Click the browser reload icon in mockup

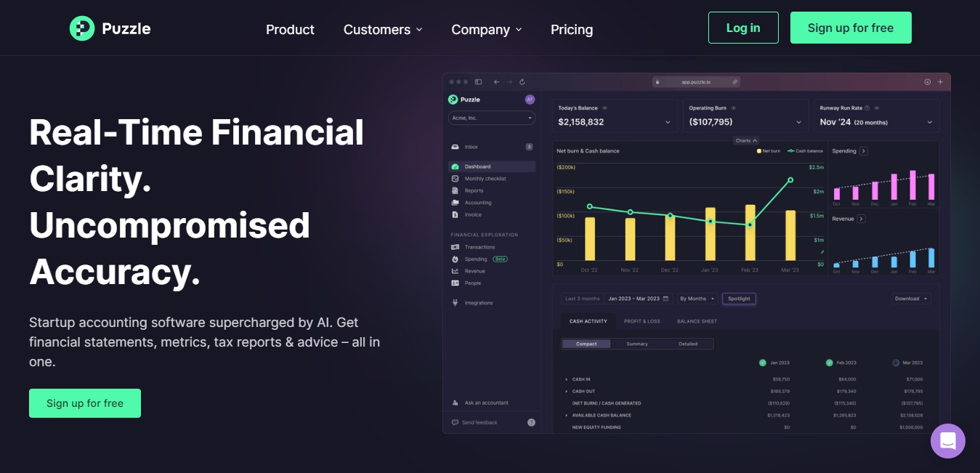(x=522, y=82)
